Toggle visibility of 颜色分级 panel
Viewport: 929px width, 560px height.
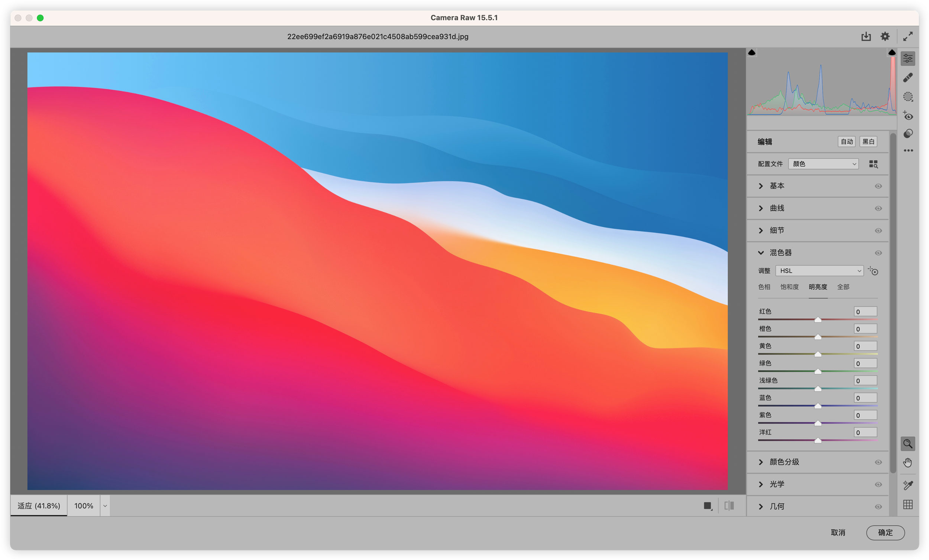[x=878, y=462]
